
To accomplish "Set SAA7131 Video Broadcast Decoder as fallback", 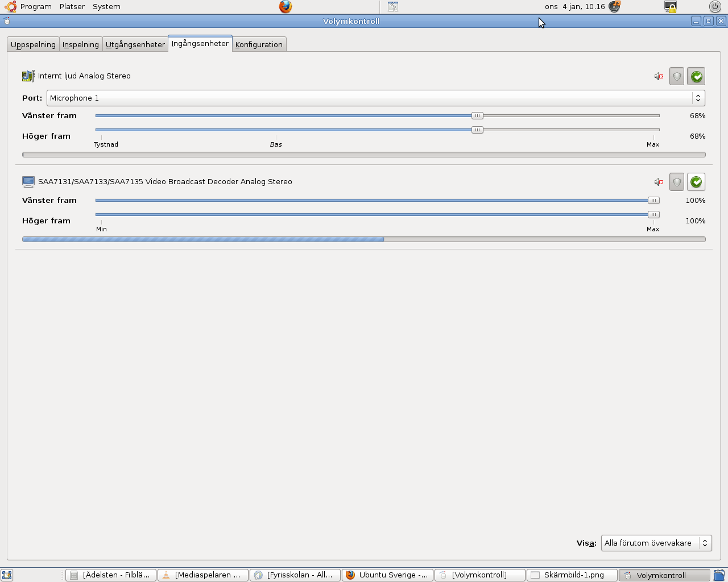I will [x=696, y=182].
